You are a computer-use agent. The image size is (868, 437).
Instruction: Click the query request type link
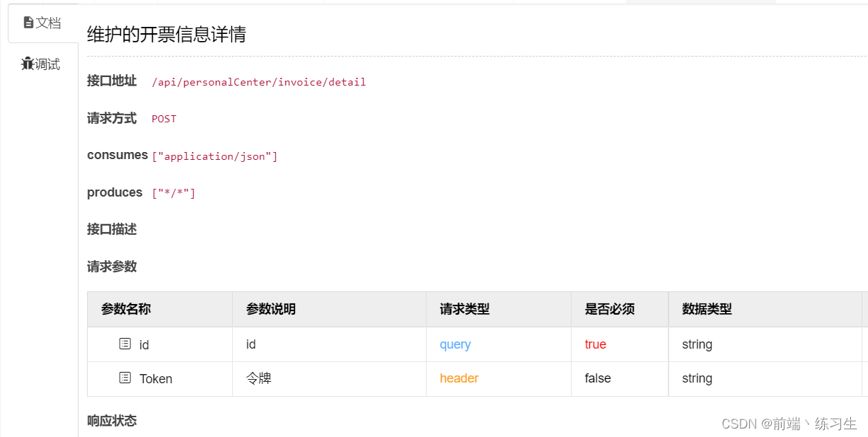click(455, 344)
